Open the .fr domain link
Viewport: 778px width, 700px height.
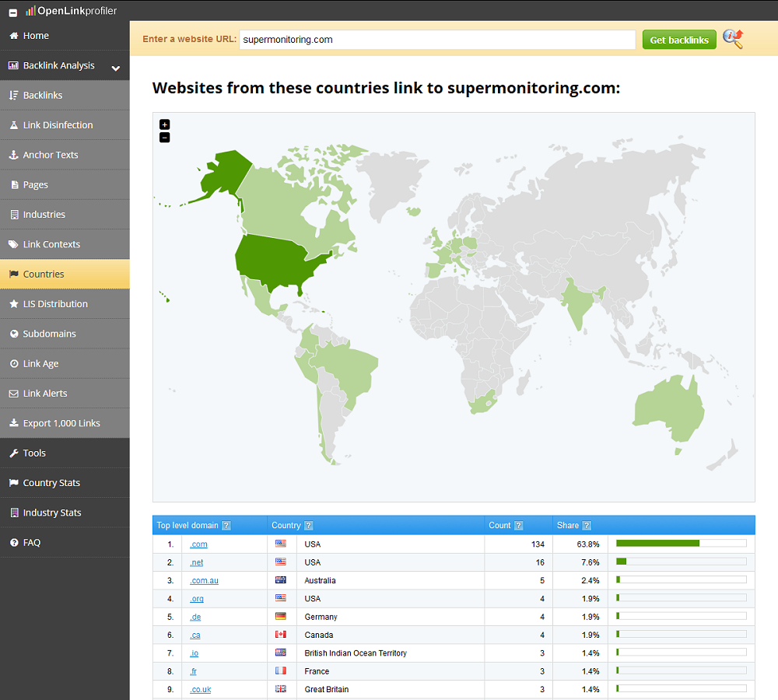coord(193,671)
